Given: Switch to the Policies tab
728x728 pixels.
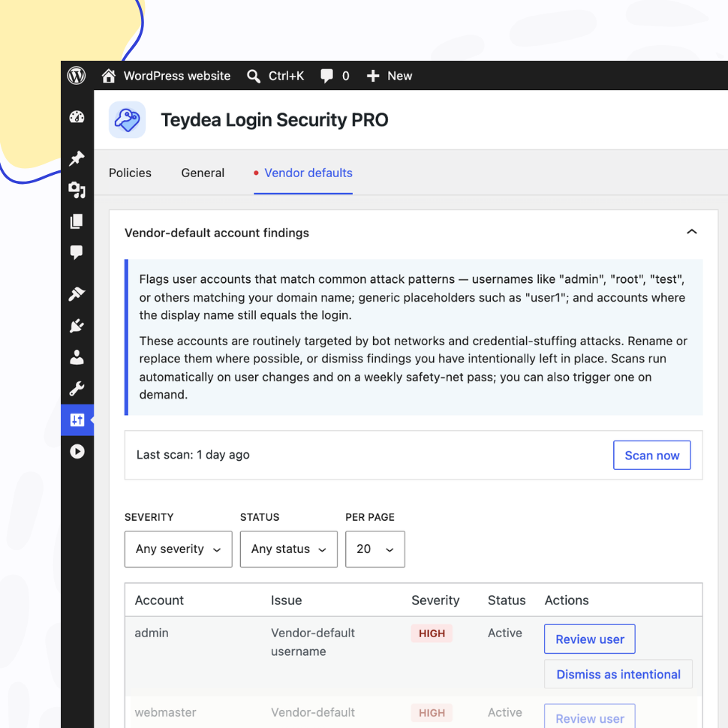Looking at the screenshot, I should click(130, 173).
